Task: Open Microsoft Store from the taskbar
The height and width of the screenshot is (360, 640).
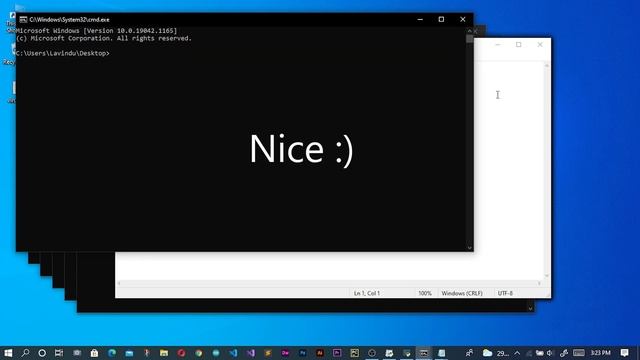Action: click(x=94, y=353)
